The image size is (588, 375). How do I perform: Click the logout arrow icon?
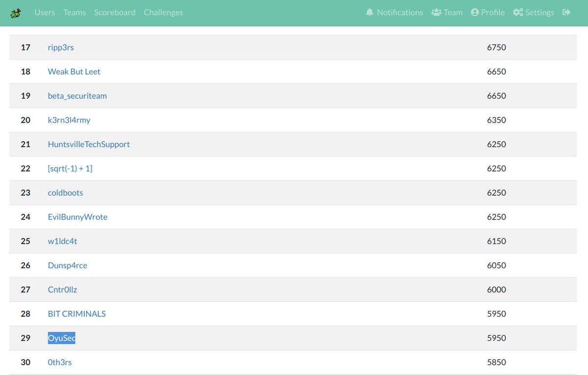(x=566, y=12)
